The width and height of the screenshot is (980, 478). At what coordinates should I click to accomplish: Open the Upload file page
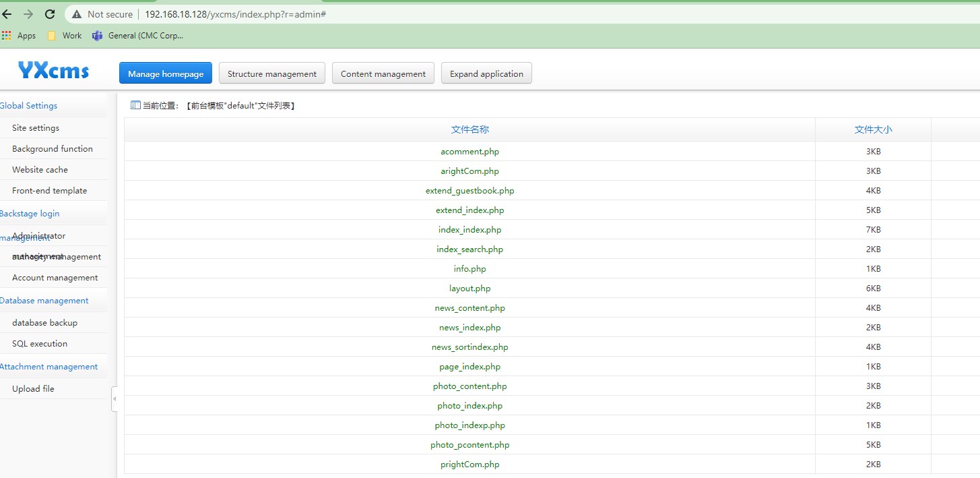click(x=33, y=388)
